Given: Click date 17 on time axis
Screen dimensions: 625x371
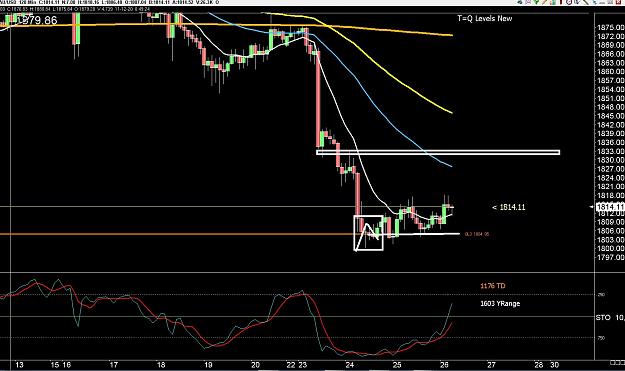Looking at the screenshot, I should coord(114,365).
